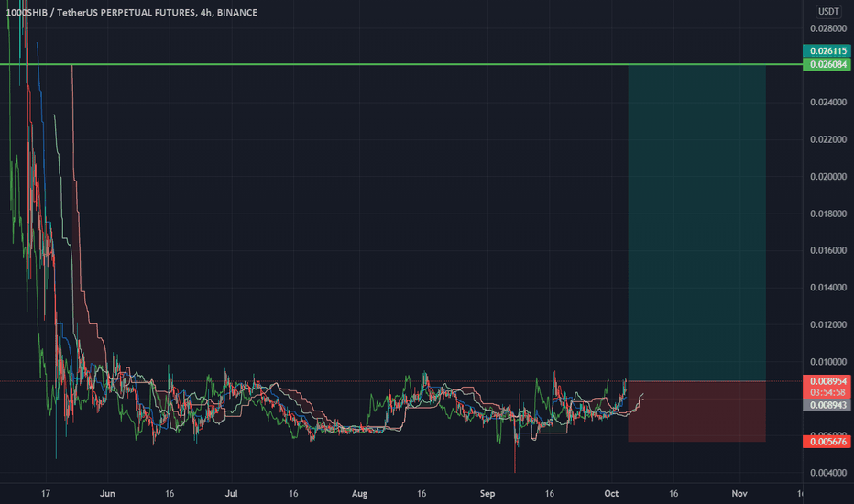The height and width of the screenshot is (504, 854).
Task: Select the 0.026084 green line price label
Action: 827,64
